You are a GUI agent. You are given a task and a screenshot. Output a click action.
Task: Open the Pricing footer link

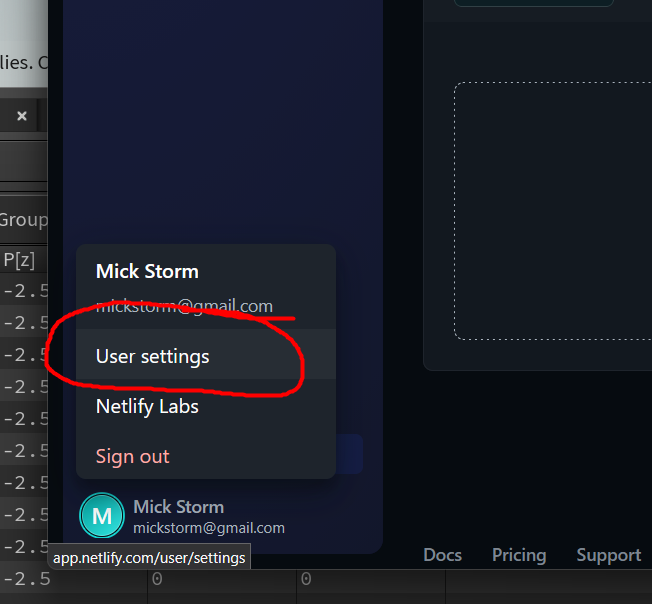[519, 555]
